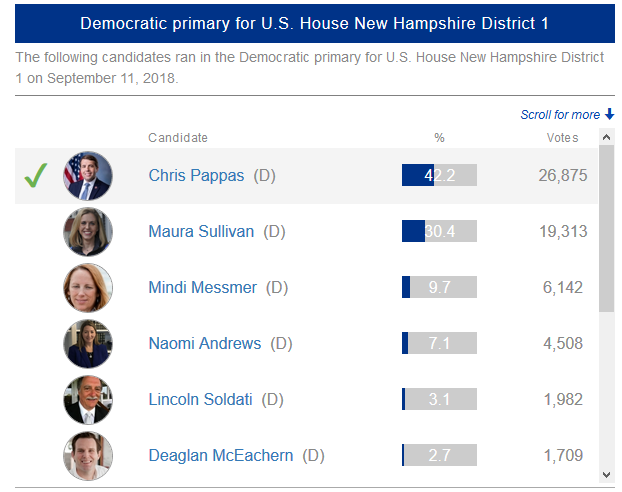Viewport: 622px width, 492px height.
Task: Click the vertical scrollbar thumb
Action: click(x=606, y=230)
